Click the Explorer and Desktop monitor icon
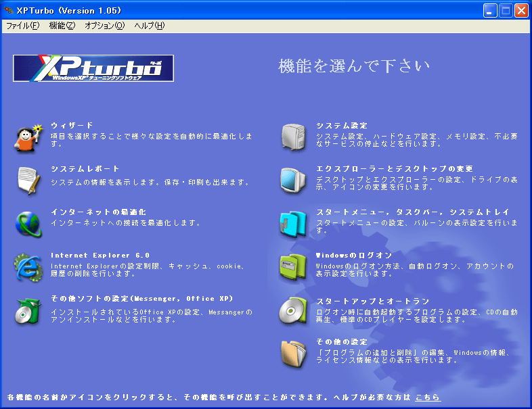532x409 pixels. [293, 181]
